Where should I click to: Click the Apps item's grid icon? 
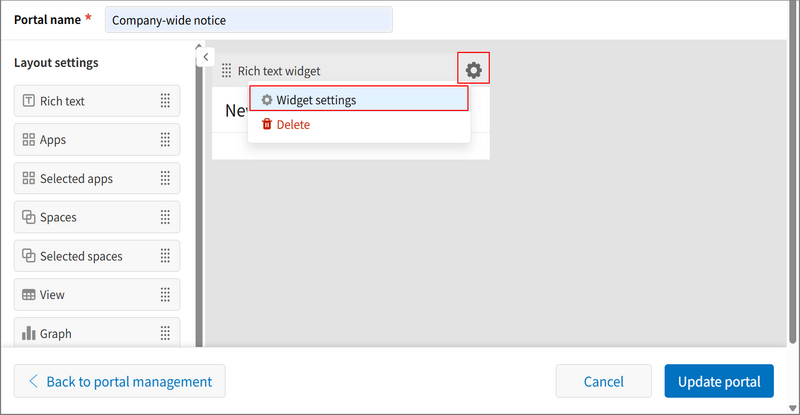28,140
